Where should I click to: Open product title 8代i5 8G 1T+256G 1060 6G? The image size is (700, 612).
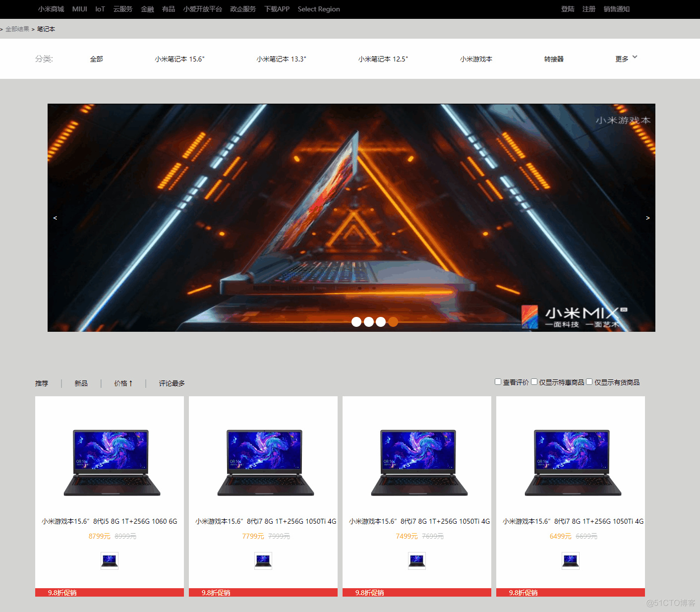pos(110,521)
